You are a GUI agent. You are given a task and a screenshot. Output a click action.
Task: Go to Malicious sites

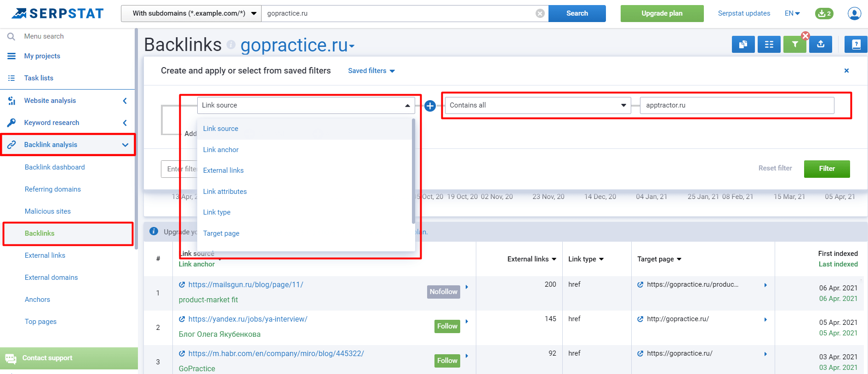point(48,211)
